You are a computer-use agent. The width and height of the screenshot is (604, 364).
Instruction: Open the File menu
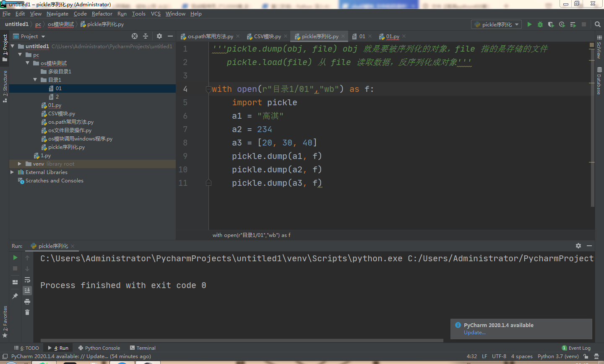pos(6,13)
